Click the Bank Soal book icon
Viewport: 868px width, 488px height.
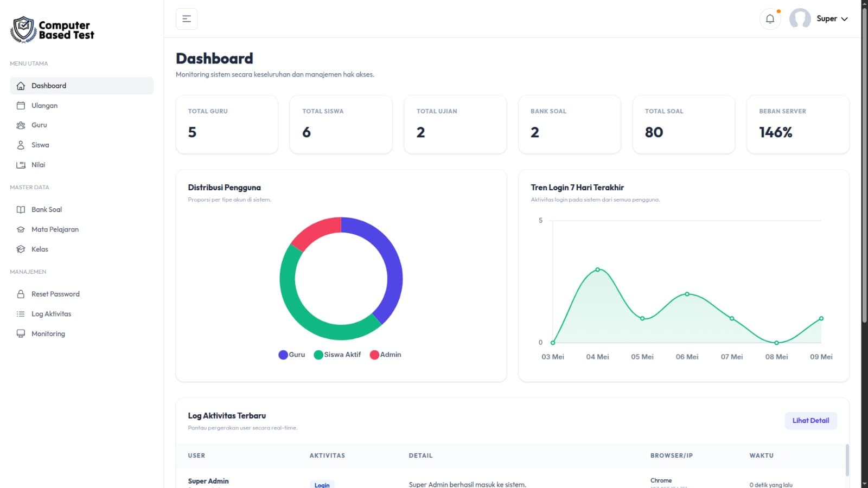pos(21,210)
